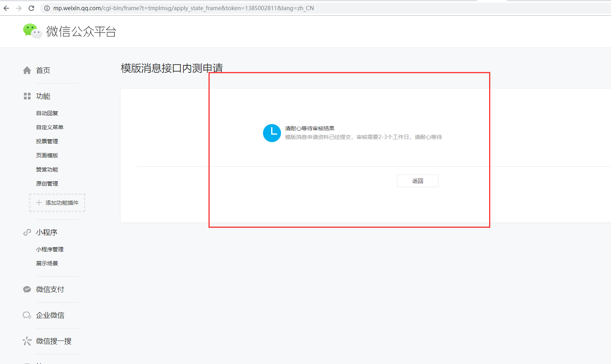
Task: Click the star icon beside 微信搜一搜
Action: [27, 341]
